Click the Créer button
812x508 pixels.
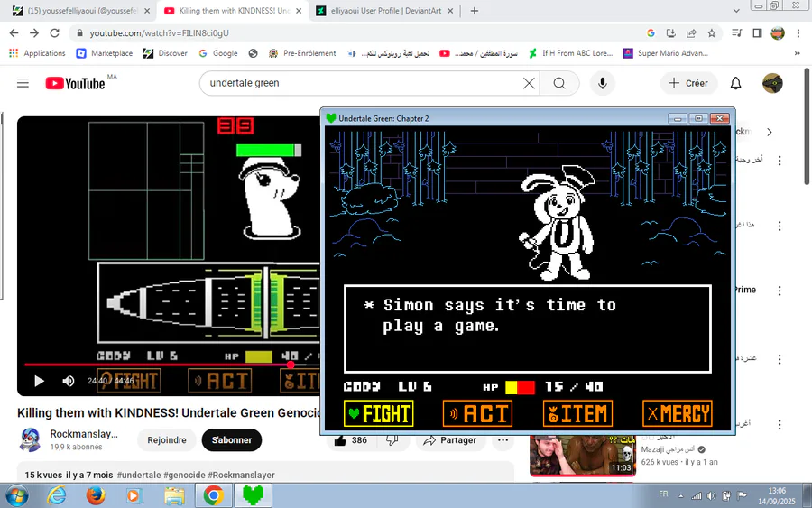coord(688,83)
